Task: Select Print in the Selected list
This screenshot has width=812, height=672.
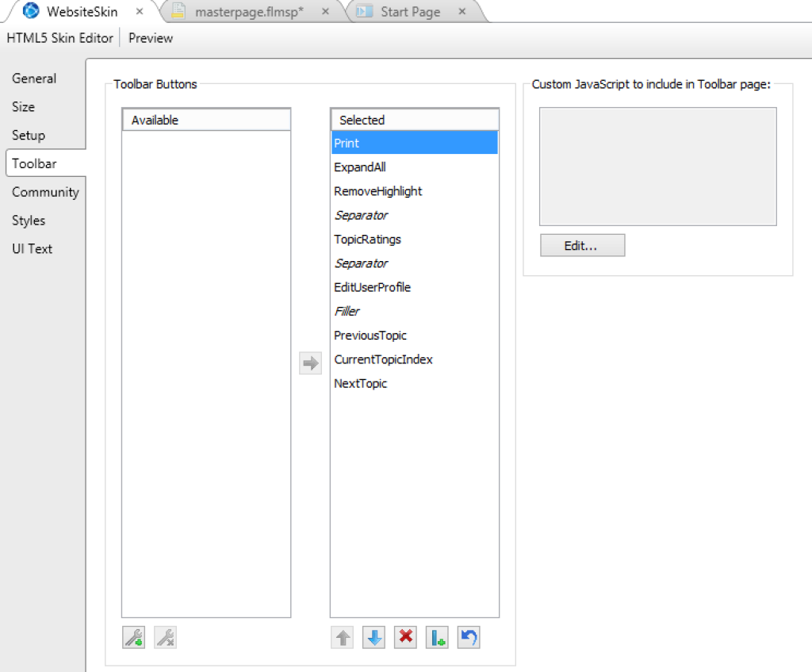Action: (414, 143)
